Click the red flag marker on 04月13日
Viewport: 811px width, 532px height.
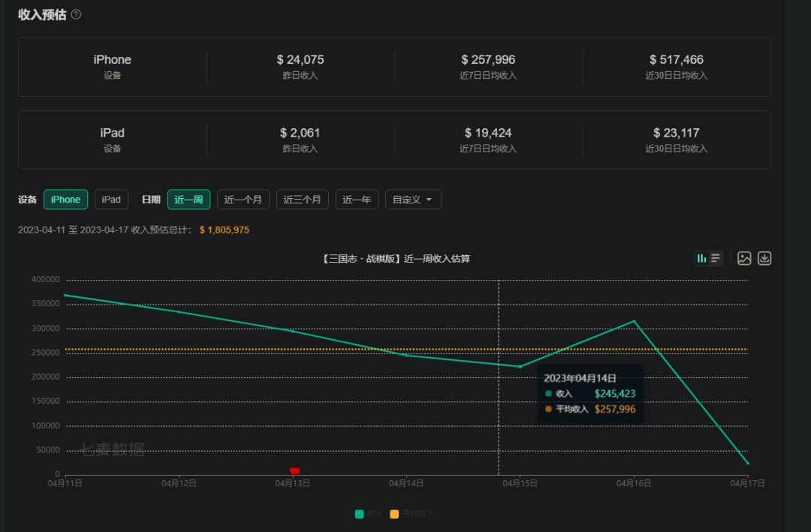pos(294,471)
